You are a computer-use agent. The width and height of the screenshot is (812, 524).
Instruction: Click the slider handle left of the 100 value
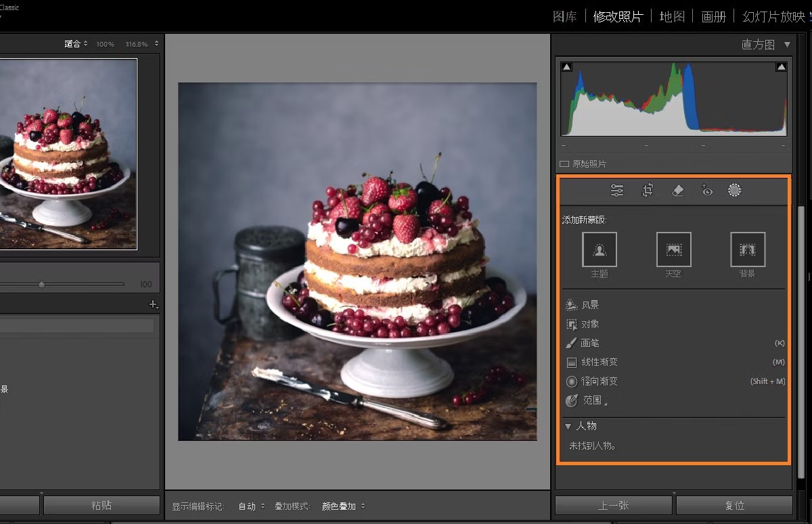tap(41, 285)
